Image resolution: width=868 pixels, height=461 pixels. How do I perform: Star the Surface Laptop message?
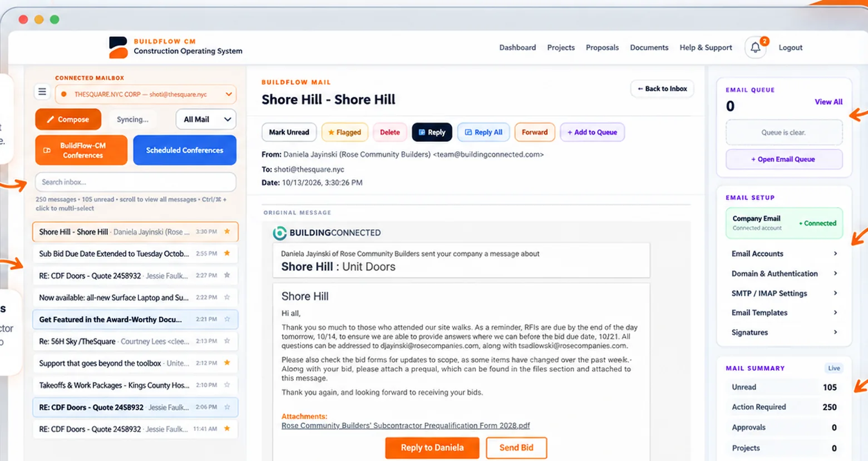coord(227,297)
